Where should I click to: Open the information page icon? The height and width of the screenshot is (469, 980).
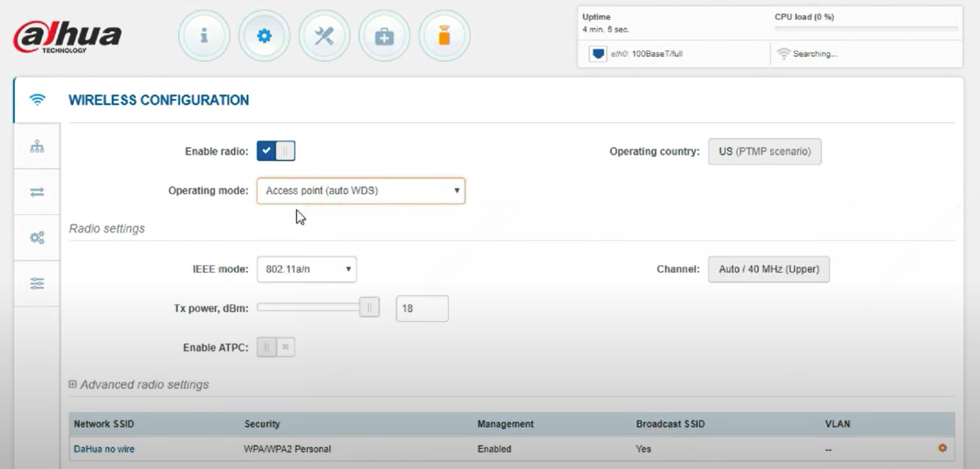204,36
